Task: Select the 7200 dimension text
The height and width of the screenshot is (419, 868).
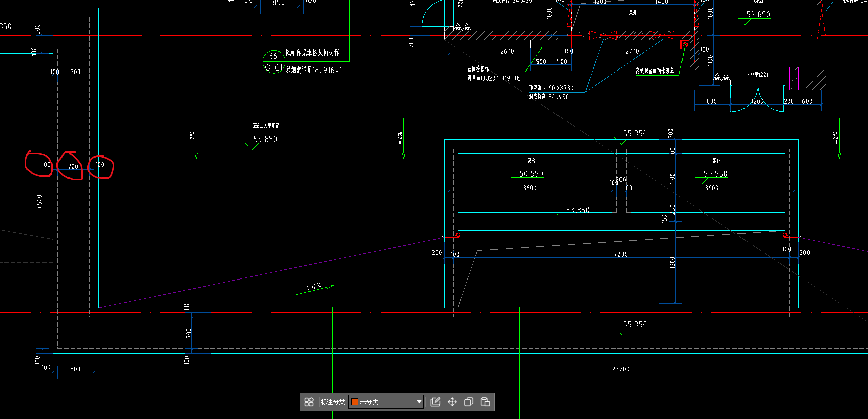Action: [621, 255]
